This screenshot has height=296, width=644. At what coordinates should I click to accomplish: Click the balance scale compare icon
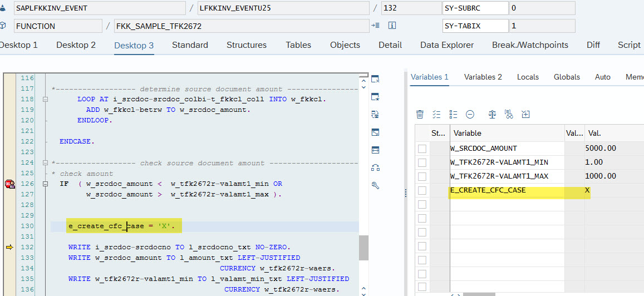pos(492,114)
